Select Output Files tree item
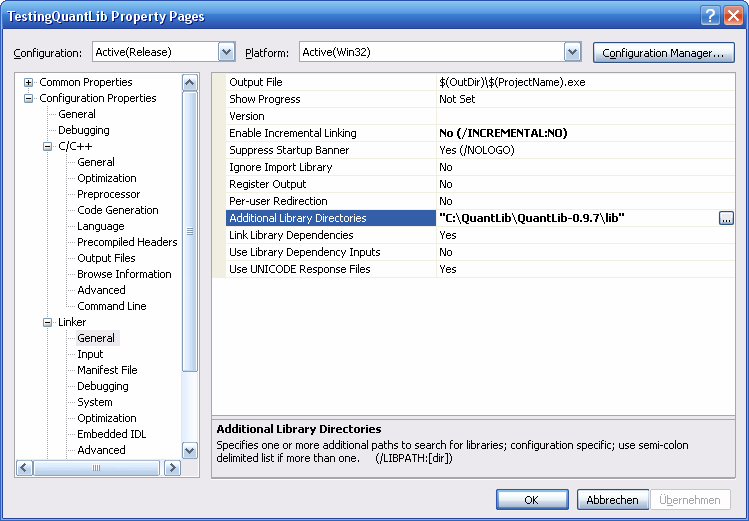749x521 pixels. coord(106,258)
